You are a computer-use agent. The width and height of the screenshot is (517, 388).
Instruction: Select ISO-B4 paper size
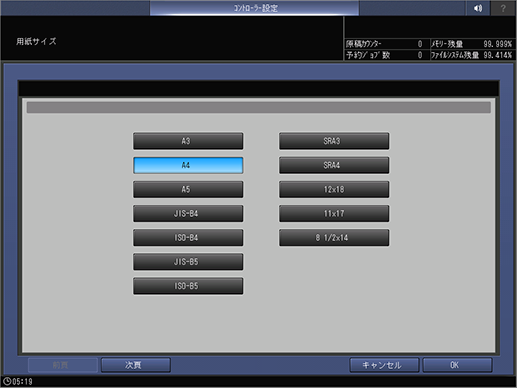click(x=188, y=238)
